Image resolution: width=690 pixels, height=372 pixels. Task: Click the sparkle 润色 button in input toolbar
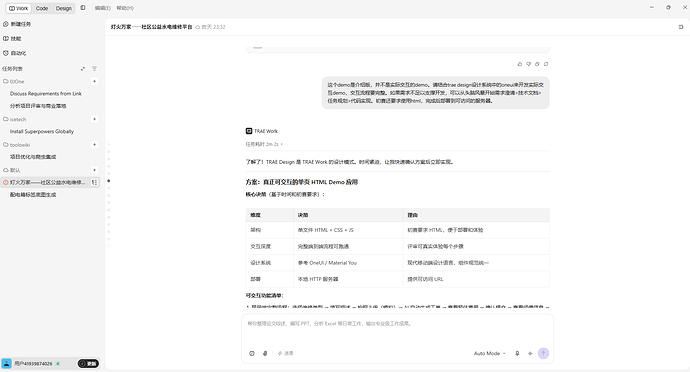[285, 353]
